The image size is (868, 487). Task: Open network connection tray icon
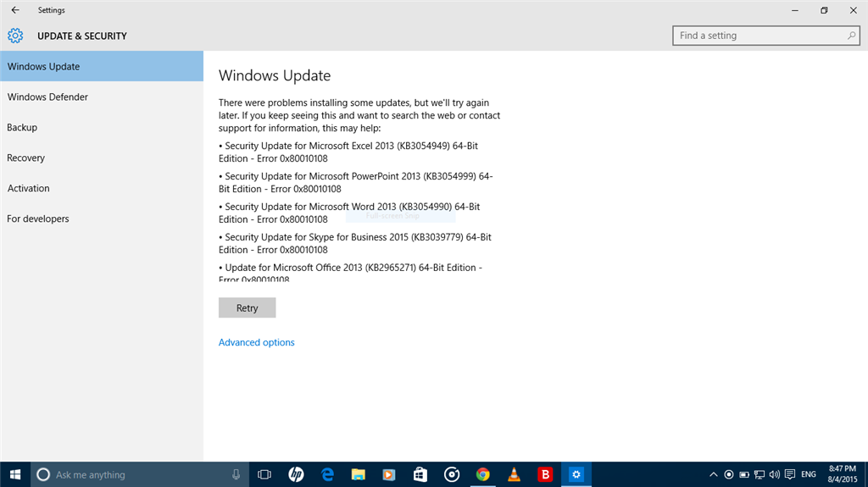click(759, 475)
